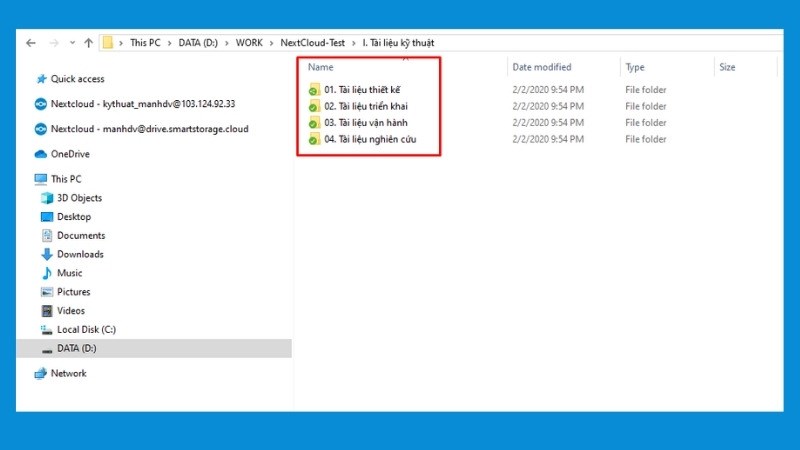Screen dimensions: 800x450
Task: Click synced folder icon of '03. Tài liệu vận hành'
Action: 314,122
